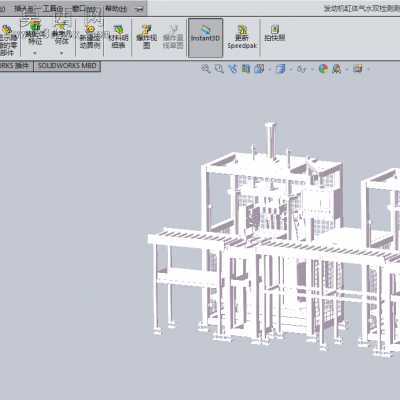Expand the View Orientation dropdown arrow
The height and width of the screenshot is (400, 400).
point(269,69)
